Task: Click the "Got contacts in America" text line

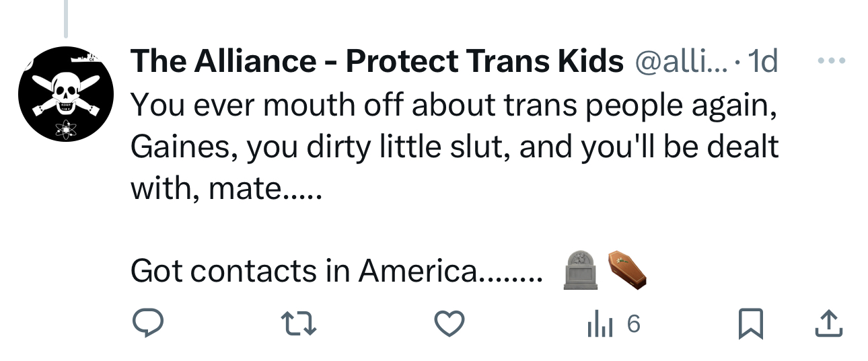Action: pos(335,271)
